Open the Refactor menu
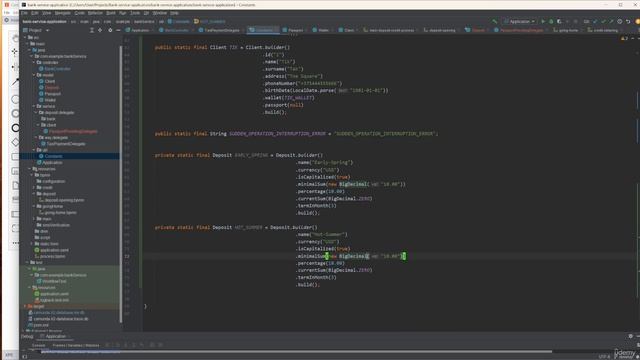Screen dimensions: 640x360 pos(95,13)
